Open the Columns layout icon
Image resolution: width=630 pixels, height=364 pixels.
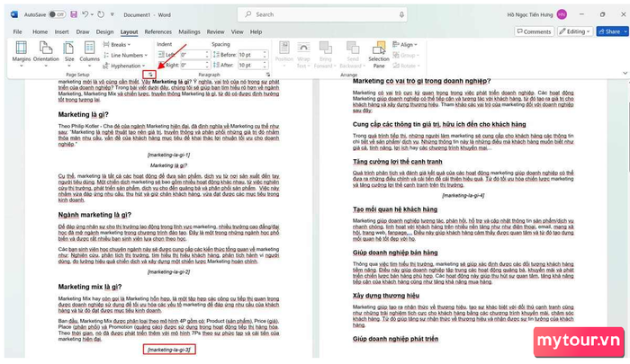[x=89, y=48]
